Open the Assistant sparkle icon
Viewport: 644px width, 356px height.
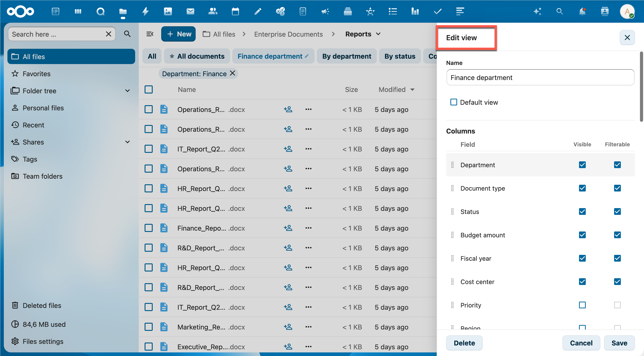click(537, 11)
